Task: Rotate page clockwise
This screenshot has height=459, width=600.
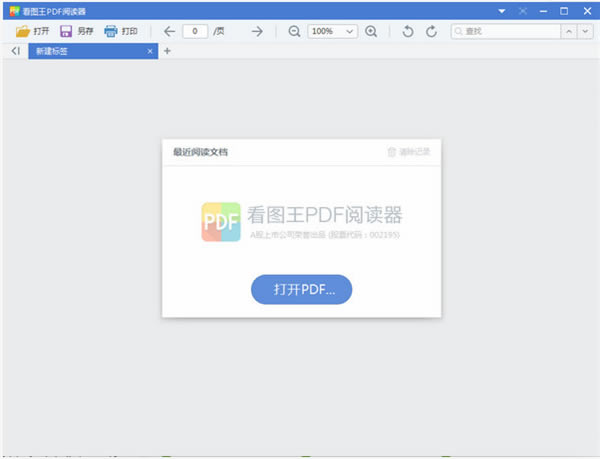Action: click(431, 31)
